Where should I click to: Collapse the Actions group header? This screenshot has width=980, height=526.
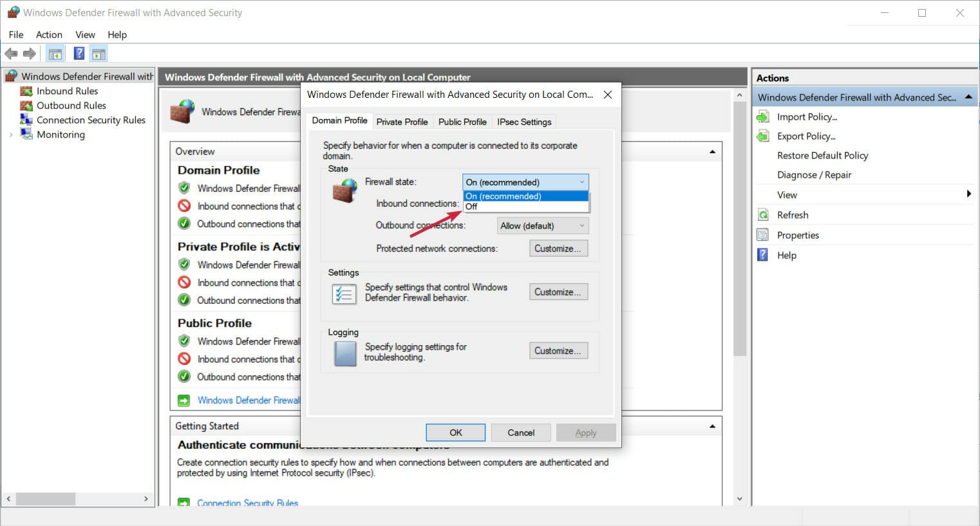coord(968,97)
